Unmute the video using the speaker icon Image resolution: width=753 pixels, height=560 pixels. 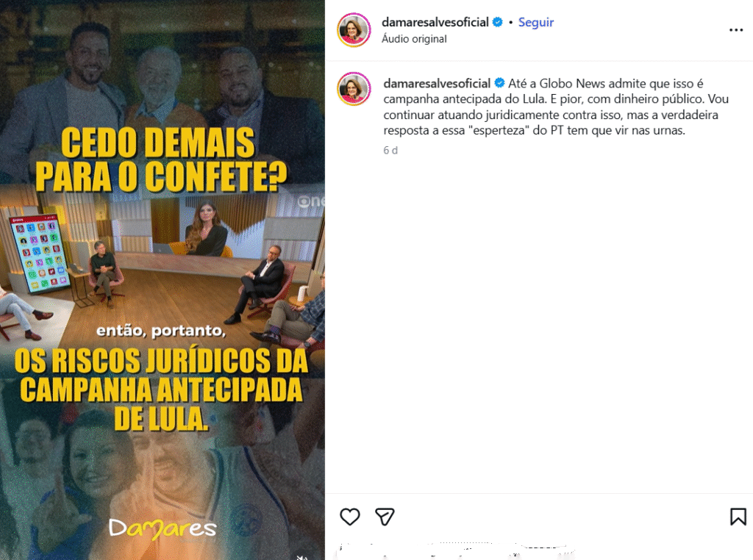click(301, 556)
